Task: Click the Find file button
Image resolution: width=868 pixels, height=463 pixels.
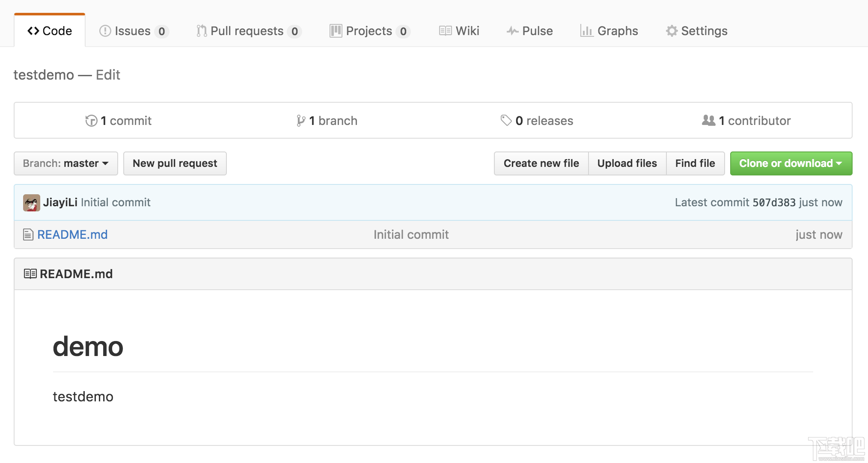Action: pyautogui.click(x=695, y=163)
